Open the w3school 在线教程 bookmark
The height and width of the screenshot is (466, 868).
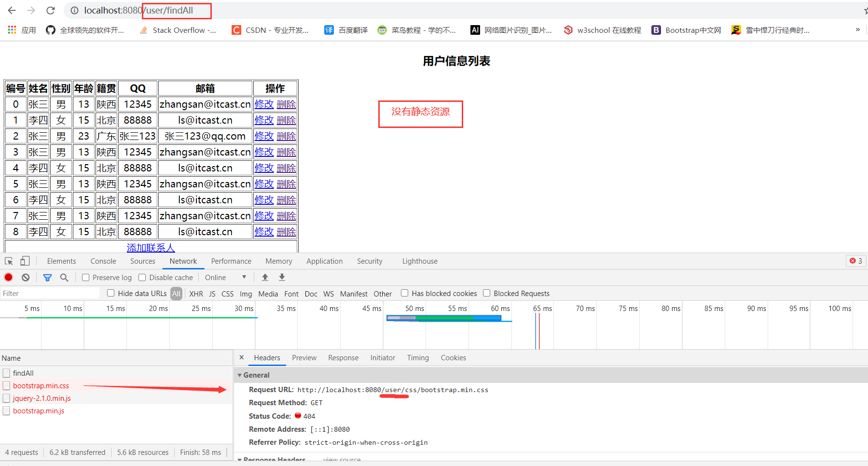pyautogui.click(x=603, y=30)
